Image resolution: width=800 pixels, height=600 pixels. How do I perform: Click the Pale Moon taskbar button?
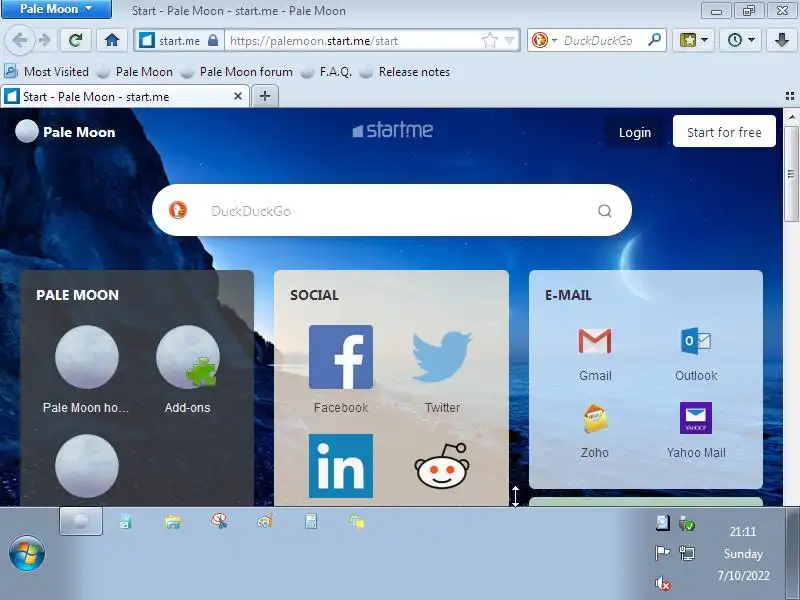81,521
